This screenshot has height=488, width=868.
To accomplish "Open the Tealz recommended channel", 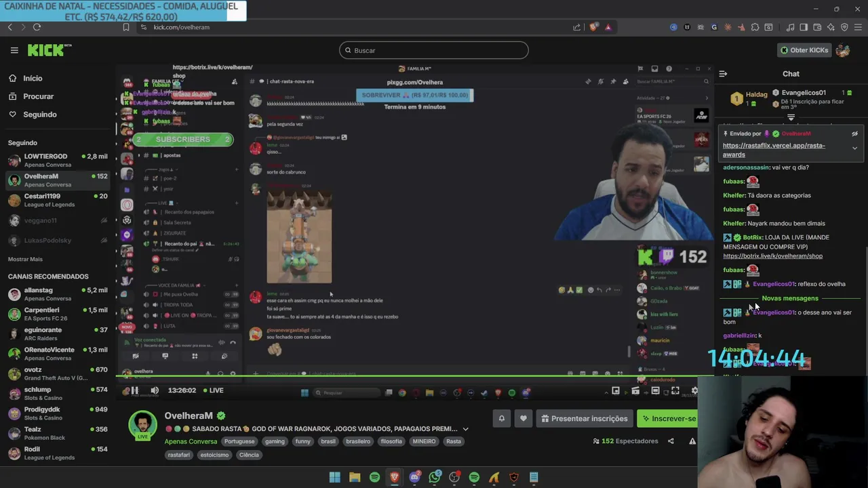I will coord(57,433).
